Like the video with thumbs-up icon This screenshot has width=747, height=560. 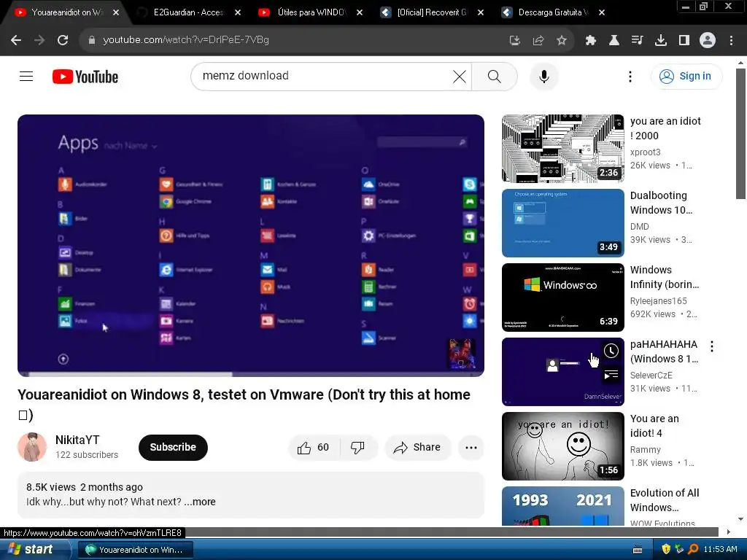coord(314,447)
